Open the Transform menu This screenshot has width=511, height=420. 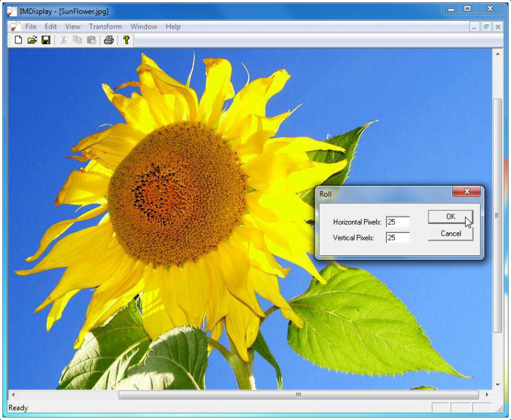click(105, 27)
